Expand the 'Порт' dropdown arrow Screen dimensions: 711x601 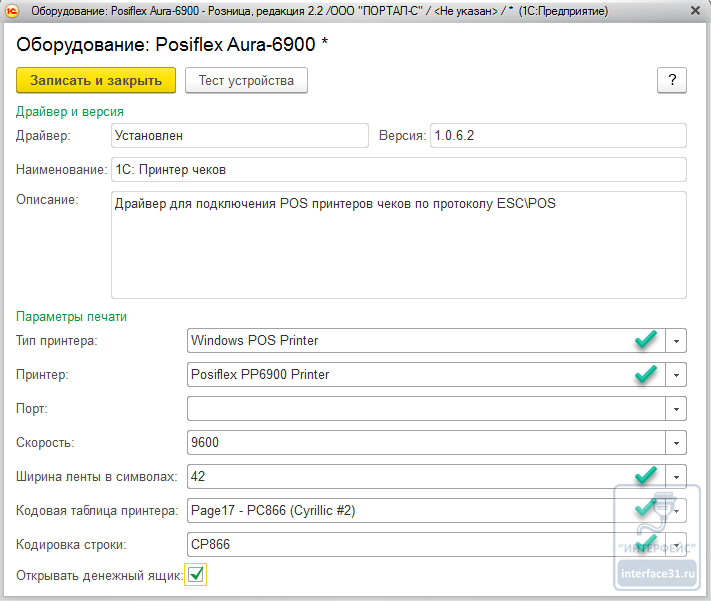[x=677, y=409]
